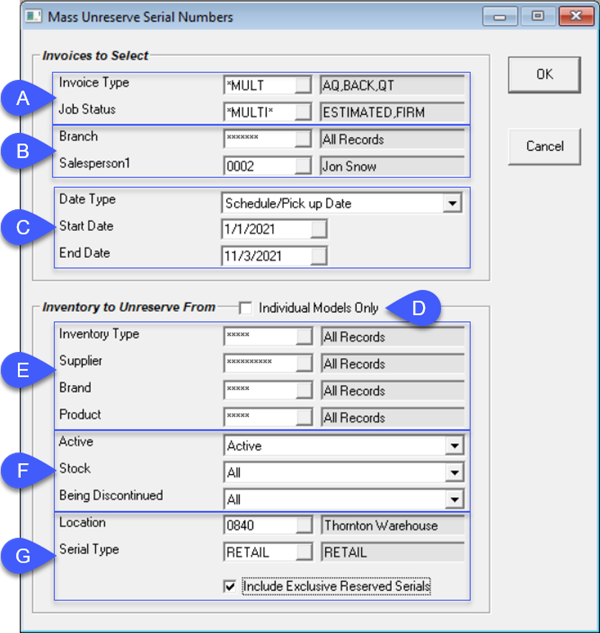Click the RETAIL description beside Serial Type
600x633 pixels.
click(x=346, y=552)
